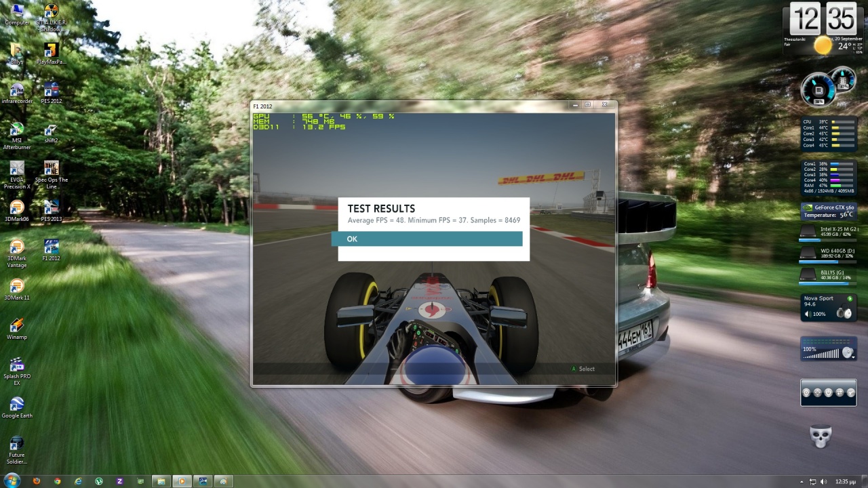Switch to Windows Explorer in the taskbar
The height and width of the screenshot is (488, 868).
(161, 481)
